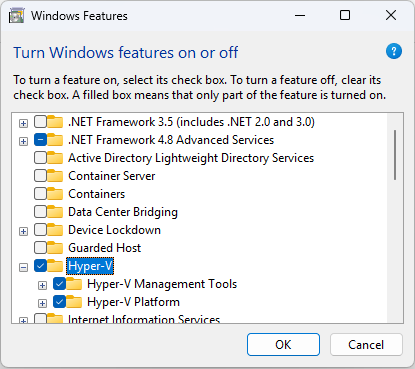415x369 pixels.
Task: Click the folder icon beside Hyper-V Platform
Action: coord(74,302)
